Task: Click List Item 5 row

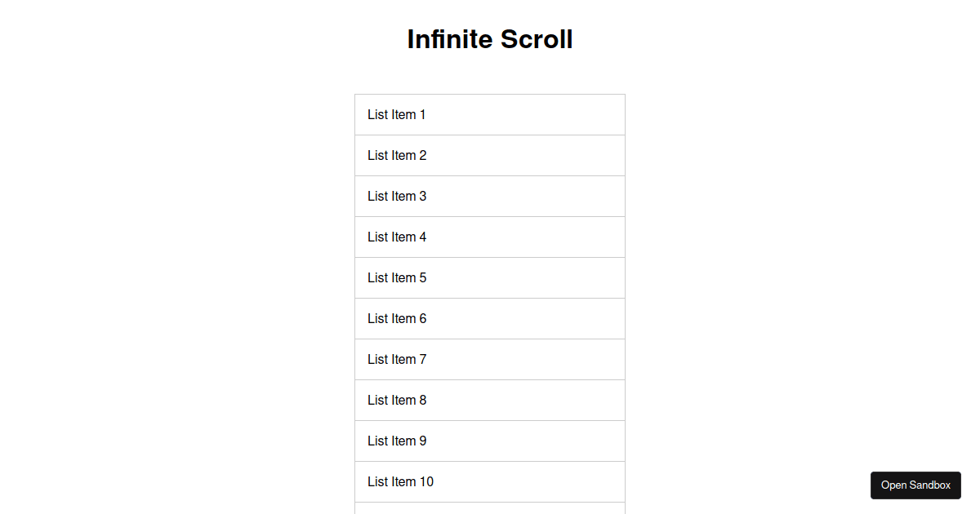Action: (x=489, y=278)
